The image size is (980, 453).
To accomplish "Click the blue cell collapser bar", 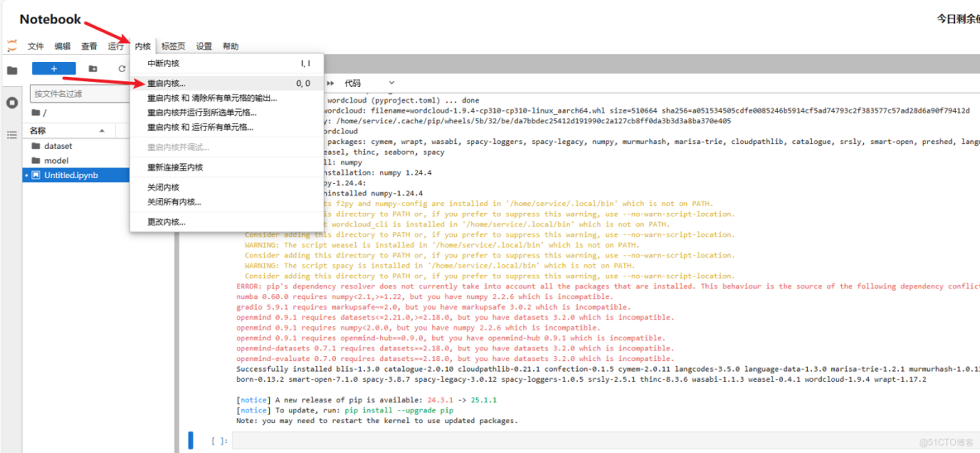I will coord(190,441).
